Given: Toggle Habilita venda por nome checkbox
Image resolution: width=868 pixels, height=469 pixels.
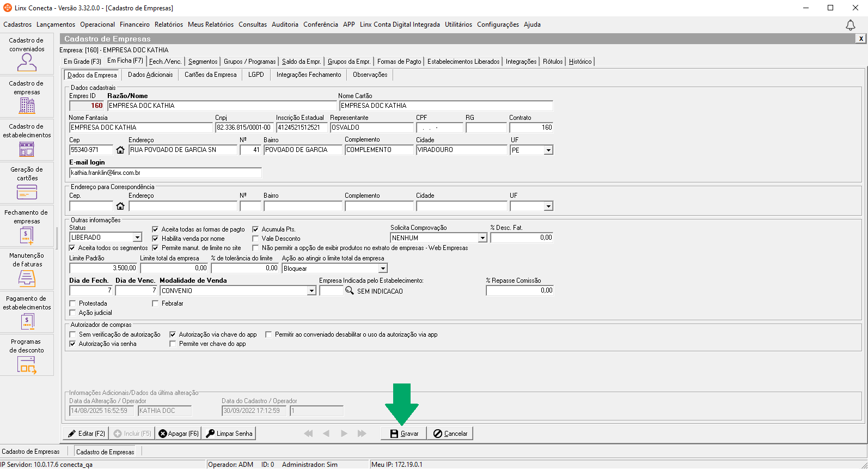Looking at the screenshot, I should [x=155, y=239].
